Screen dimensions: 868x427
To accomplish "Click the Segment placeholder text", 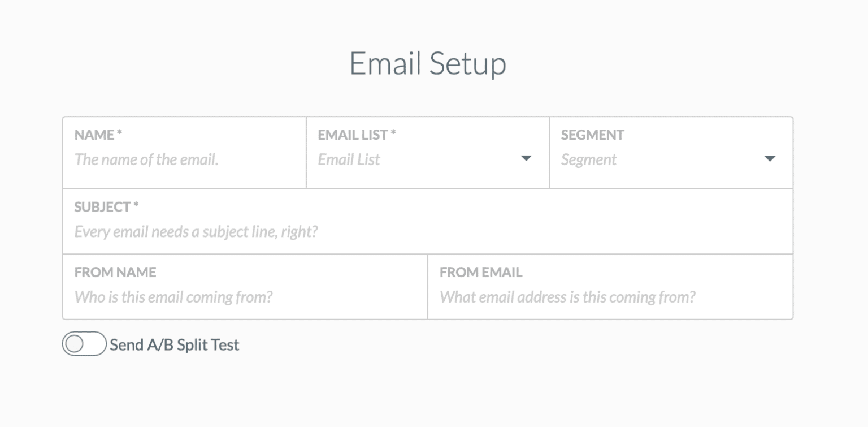I will click(588, 160).
